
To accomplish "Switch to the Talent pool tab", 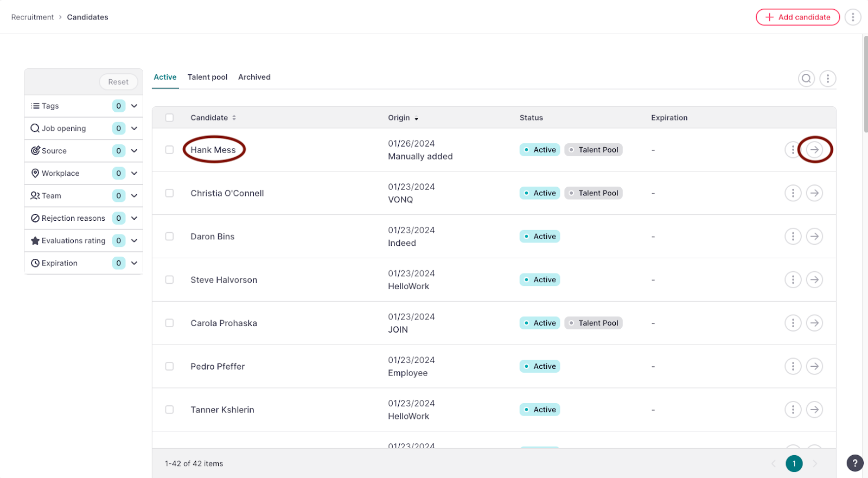I will 207,77.
